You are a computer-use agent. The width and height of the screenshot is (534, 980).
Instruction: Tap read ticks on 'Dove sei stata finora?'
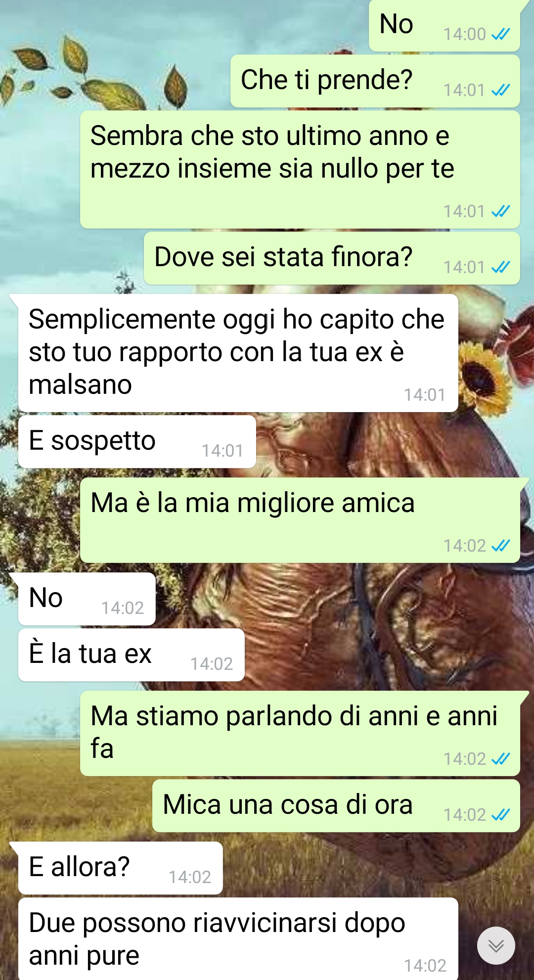pos(501,267)
